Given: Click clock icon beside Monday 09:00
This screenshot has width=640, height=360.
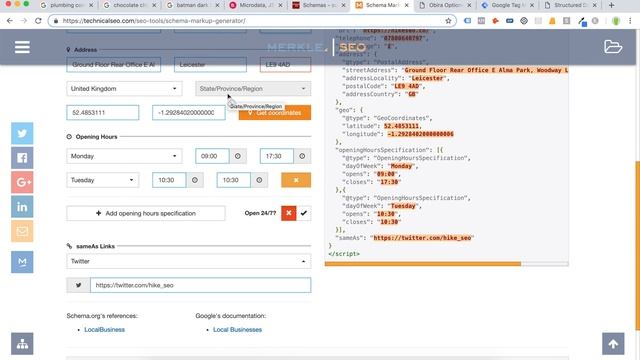Looking at the screenshot, I should pyautogui.click(x=238, y=156).
